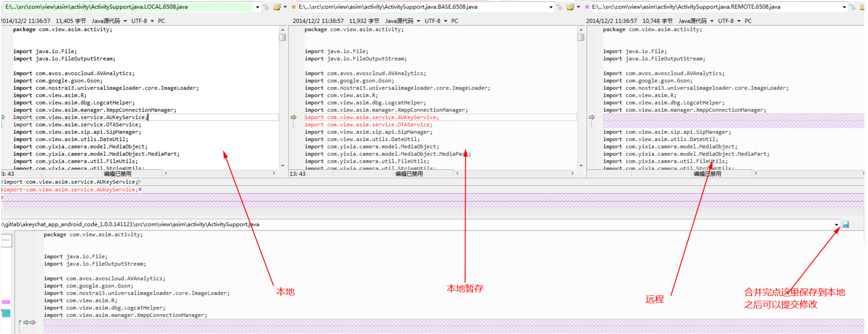Click merge arrow in the REMOTE pane gutter

point(592,117)
